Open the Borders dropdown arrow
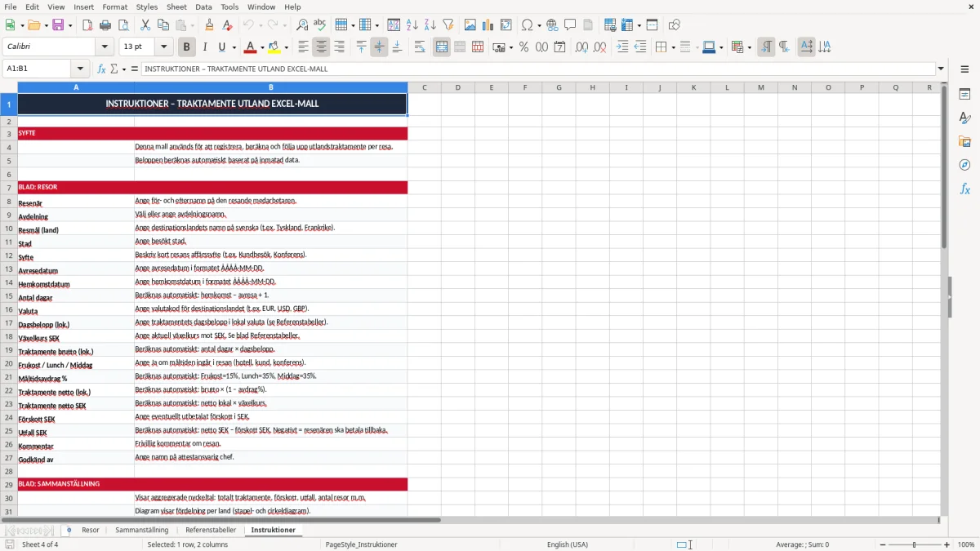The height and width of the screenshot is (551, 980). coord(673,47)
